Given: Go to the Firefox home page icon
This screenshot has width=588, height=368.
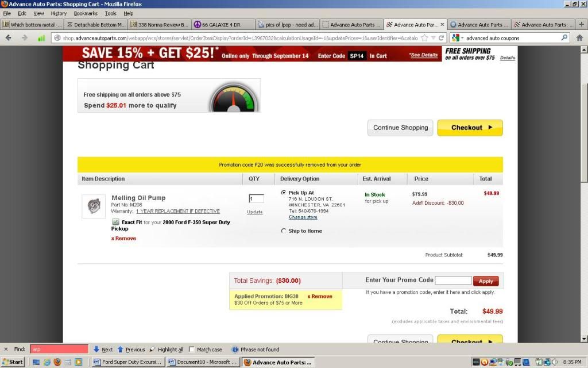Looking at the screenshot, I should (579, 37).
